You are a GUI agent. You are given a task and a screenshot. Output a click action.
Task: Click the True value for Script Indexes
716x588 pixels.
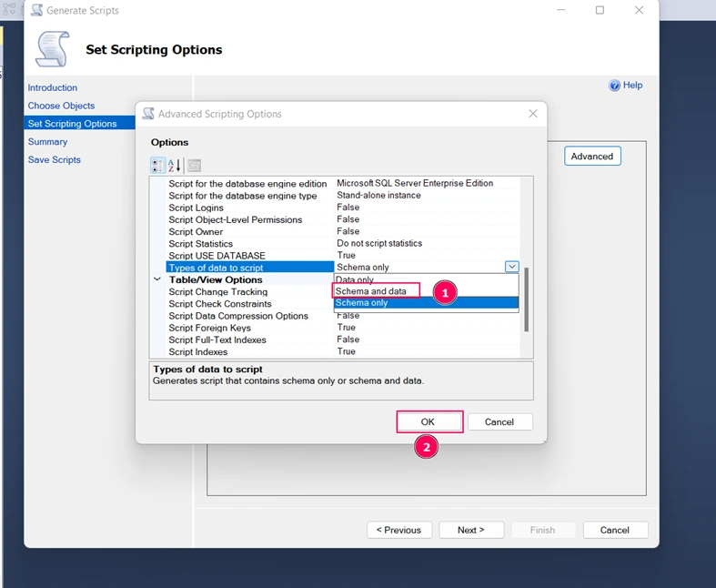pos(346,350)
